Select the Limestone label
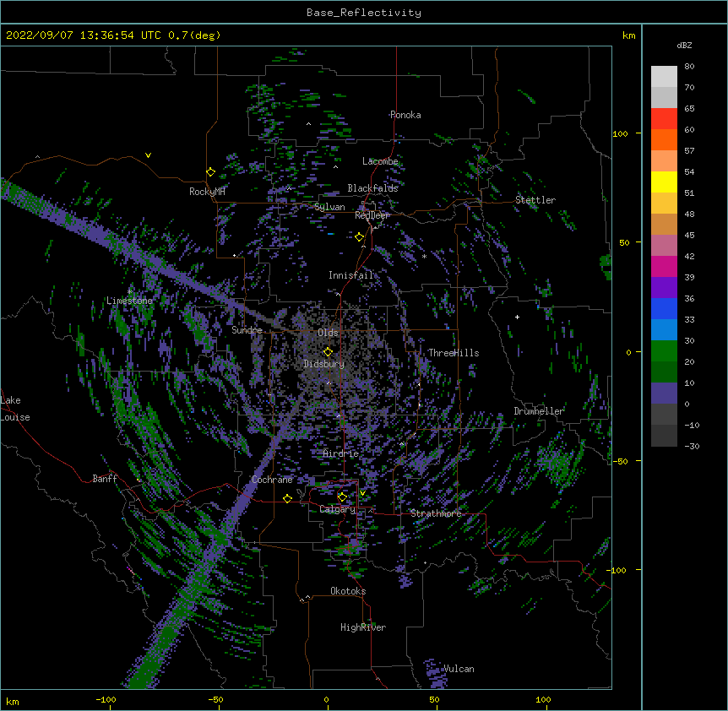The image size is (728, 711). (129, 301)
